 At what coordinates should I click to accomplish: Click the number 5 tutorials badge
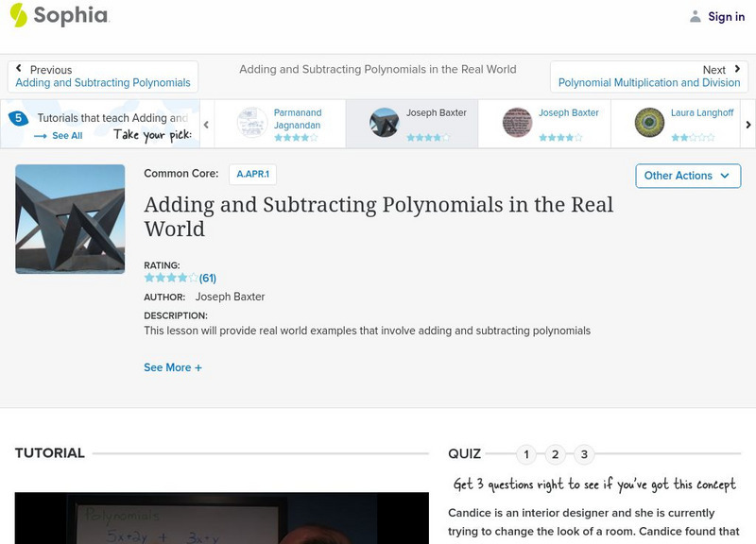pos(17,118)
